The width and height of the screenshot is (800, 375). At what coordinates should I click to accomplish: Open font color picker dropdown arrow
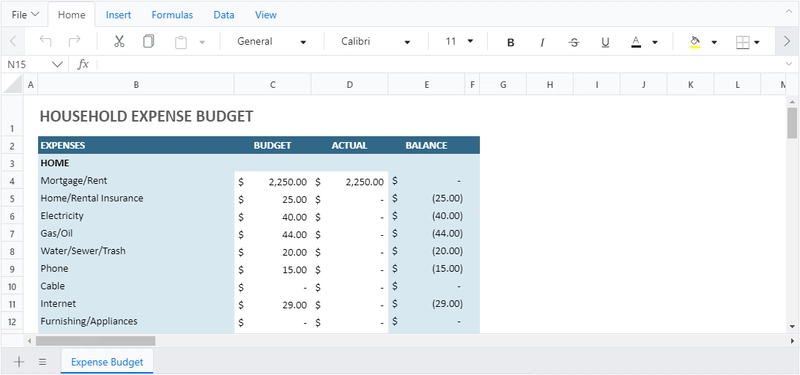click(655, 42)
